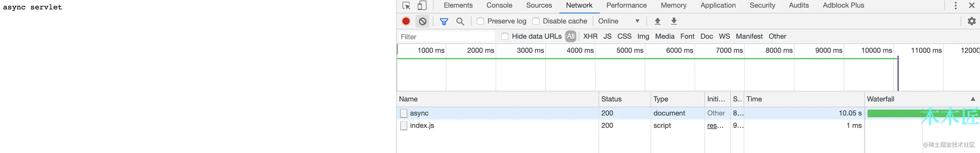Clear the network log
The width and height of the screenshot is (980, 153).
coord(423,21)
